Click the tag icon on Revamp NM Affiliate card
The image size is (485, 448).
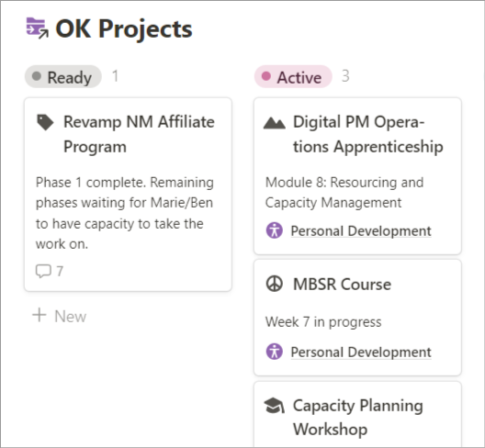click(x=45, y=122)
